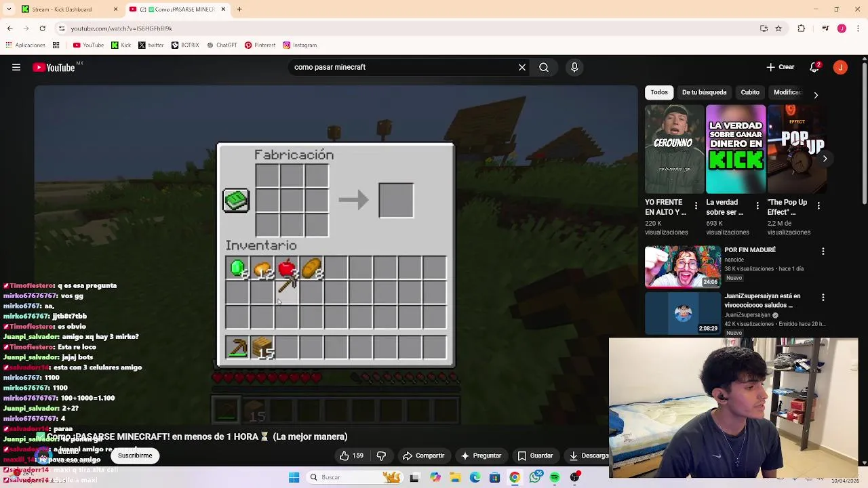
Task: Open the ChatGPT bookmark
Action: click(x=222, y=45)
